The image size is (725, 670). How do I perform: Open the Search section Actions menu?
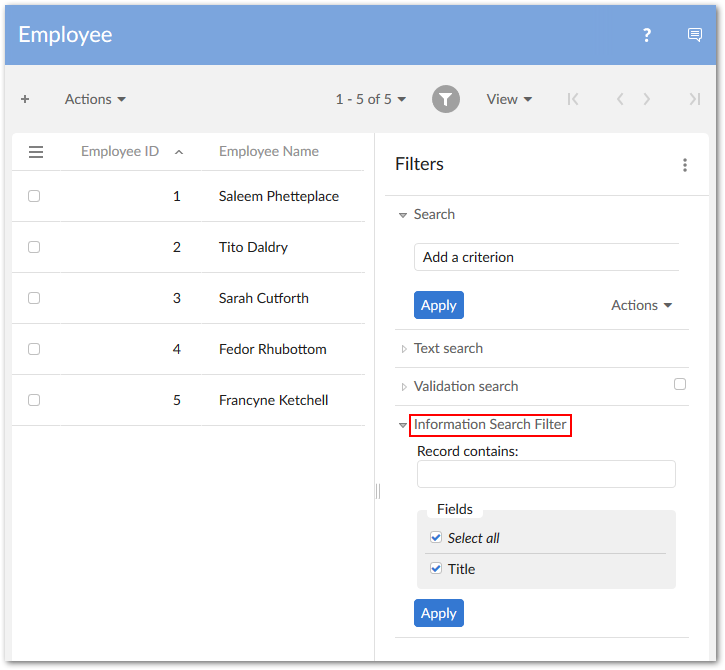coord(641,305)
